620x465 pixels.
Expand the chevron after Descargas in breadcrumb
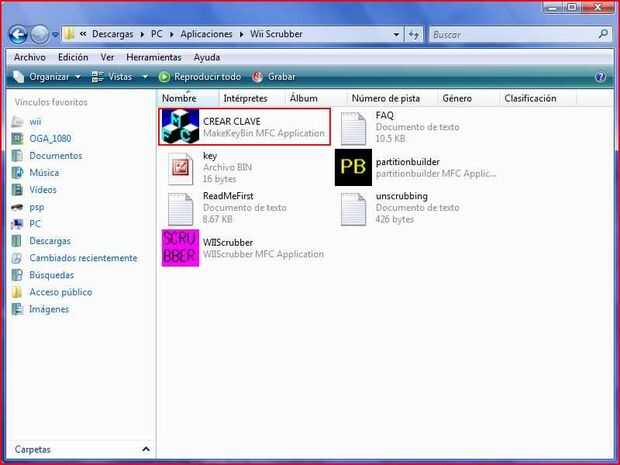tap(142, 34)
